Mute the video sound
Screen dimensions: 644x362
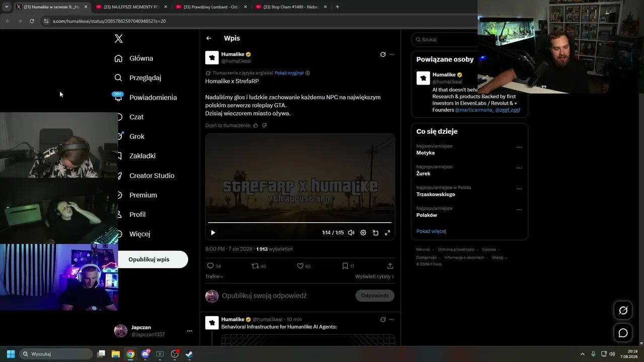[351, 233]
